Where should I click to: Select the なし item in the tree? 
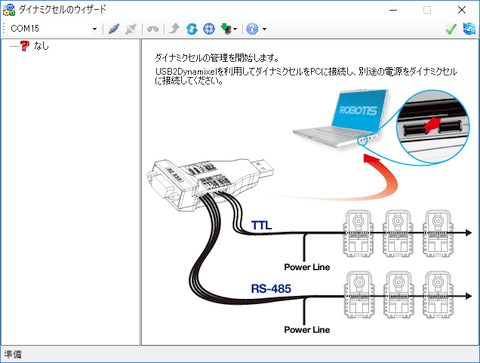[x=41, y=46]
